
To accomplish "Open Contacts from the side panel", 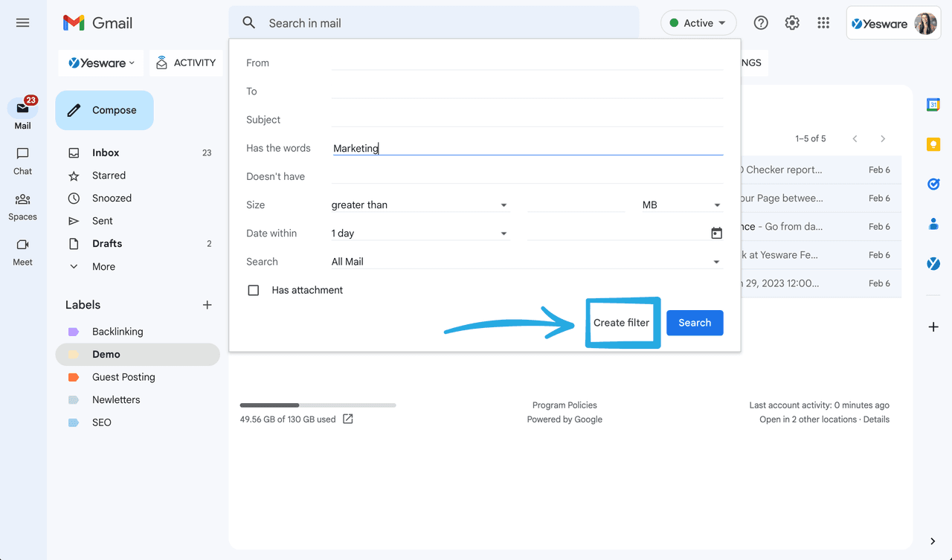I will (933, 223).
